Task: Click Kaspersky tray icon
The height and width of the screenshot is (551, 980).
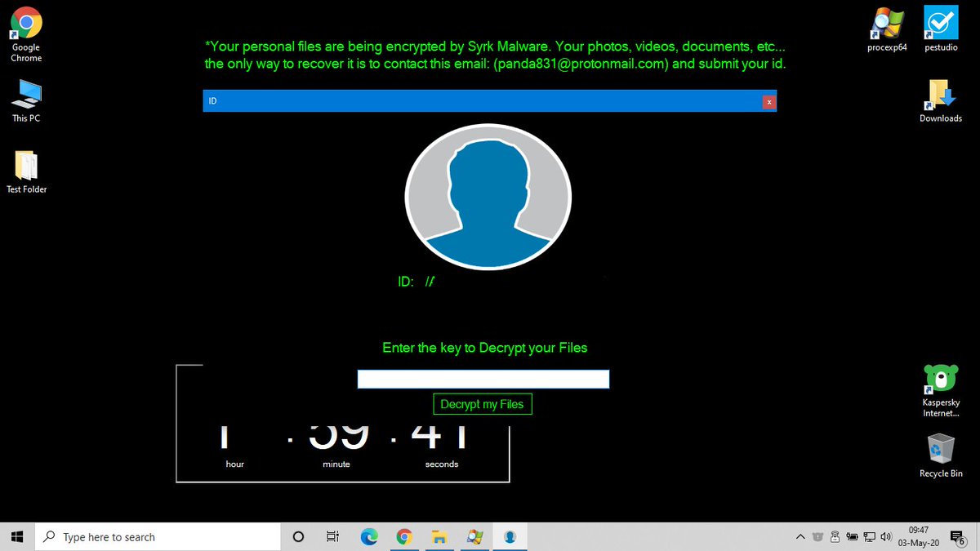Action: (x=817, y=536)
